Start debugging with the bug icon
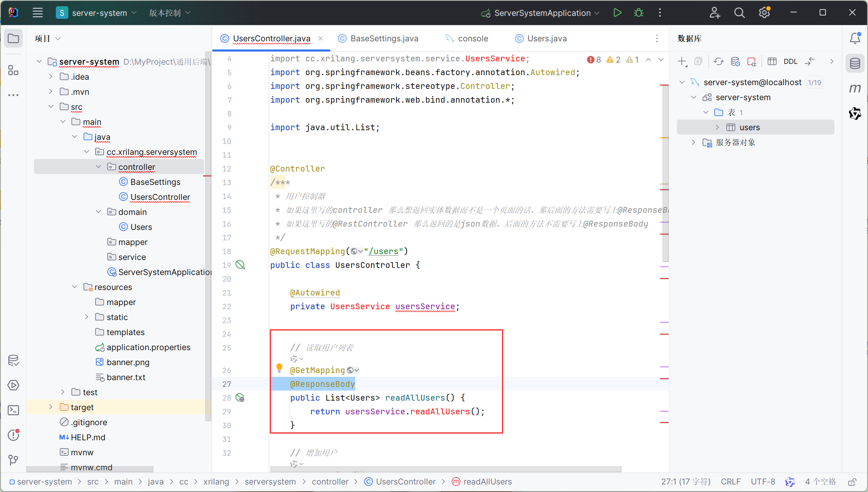Screen dimensions: 868x492 tap(638, 13)
